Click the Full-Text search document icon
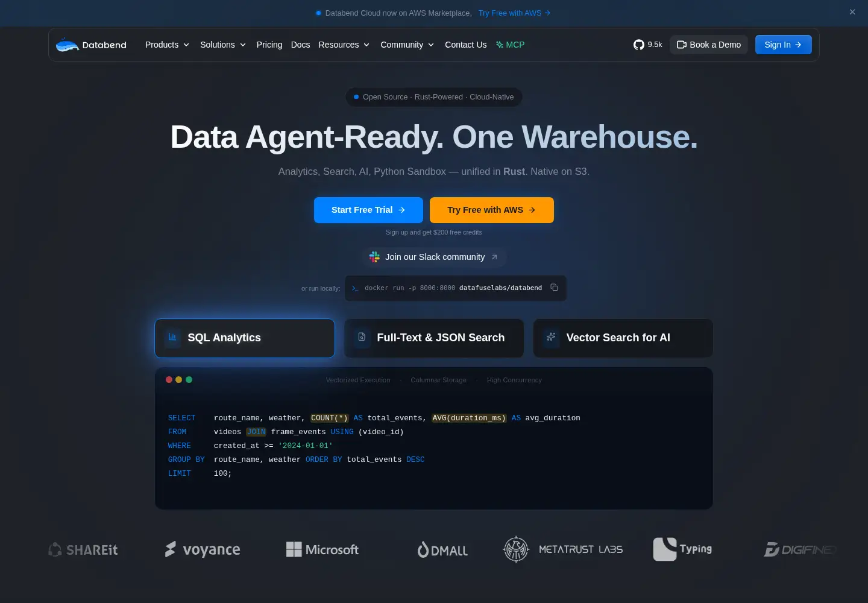868x603 pixels. [362, 337]
